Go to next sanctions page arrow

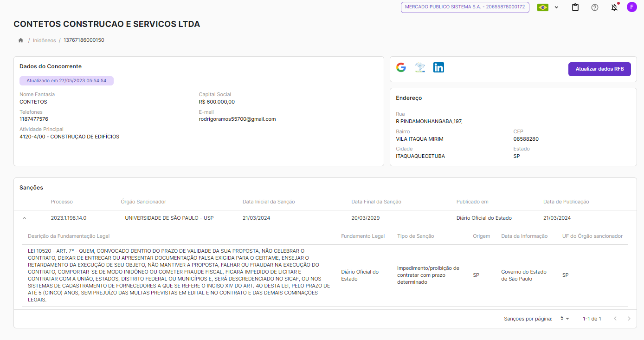[x=629, y=319]
